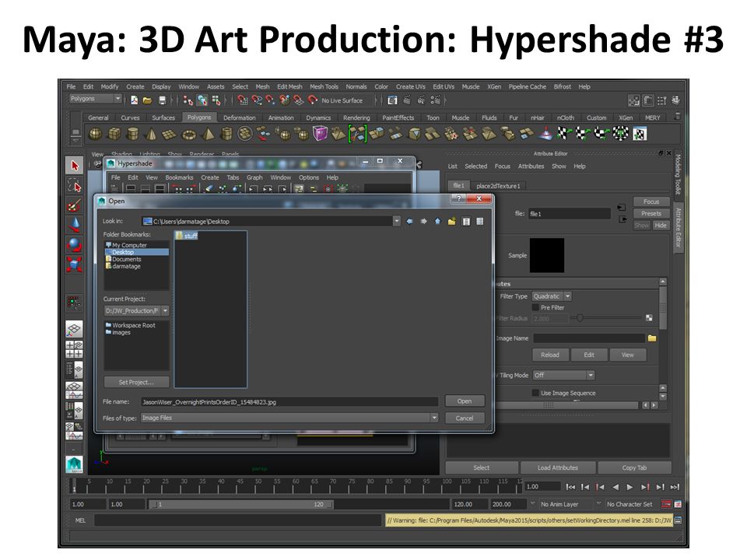Click Cancel in the Open dialog
Image resolution: width=747 pixels, height=560 pixels.
coord(465,418)
